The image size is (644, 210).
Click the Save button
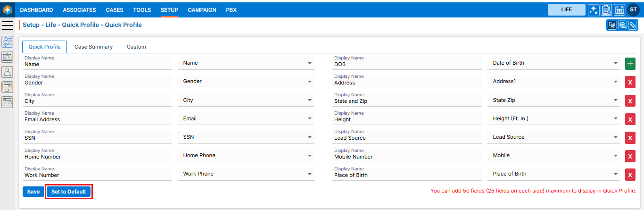click(33, 192)
